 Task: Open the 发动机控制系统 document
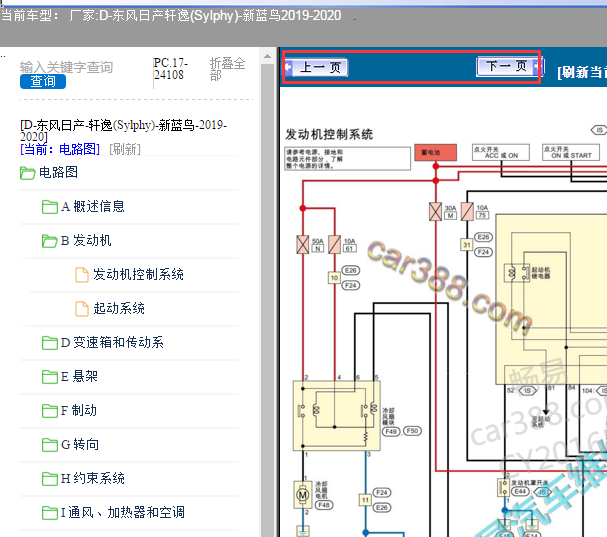pos(138,275)
